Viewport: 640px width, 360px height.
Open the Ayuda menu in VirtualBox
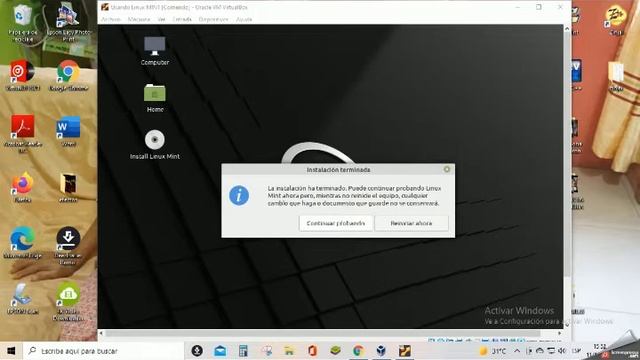click(x=244, y=19)
